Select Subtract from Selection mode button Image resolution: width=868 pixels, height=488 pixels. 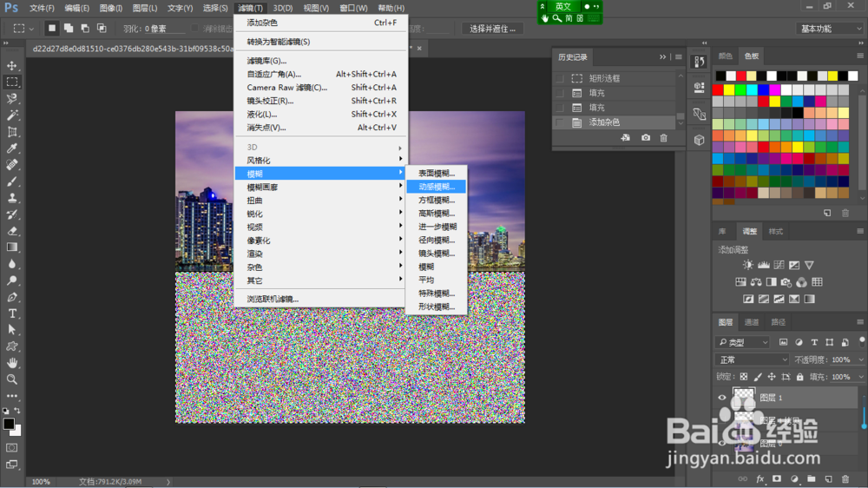click(x=85, y=28)
